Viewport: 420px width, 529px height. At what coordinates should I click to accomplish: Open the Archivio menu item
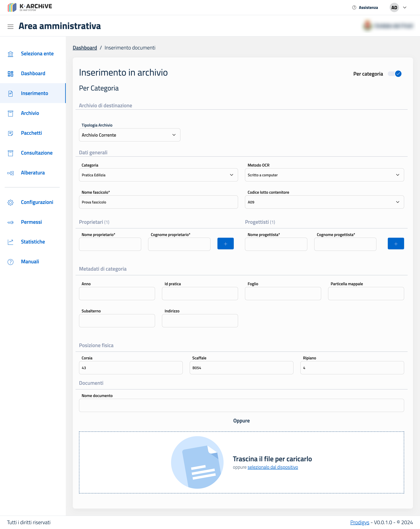[30, 113]
